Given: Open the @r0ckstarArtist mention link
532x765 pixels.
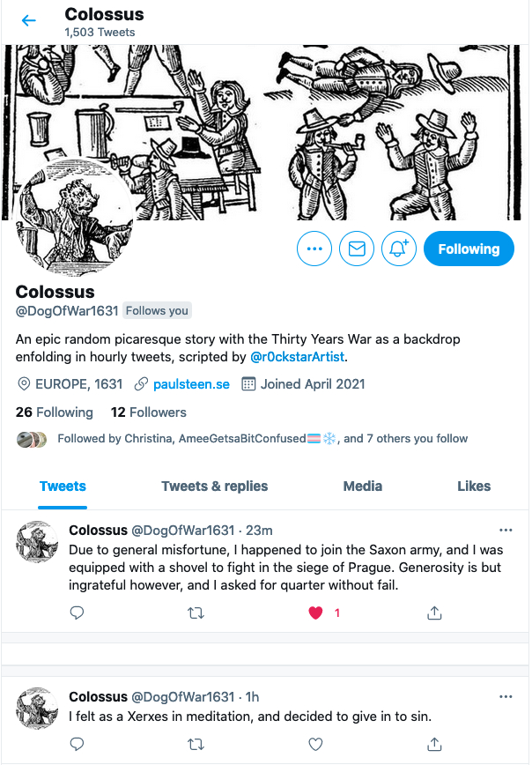Looking at the screenshot, I should [297, 357].
